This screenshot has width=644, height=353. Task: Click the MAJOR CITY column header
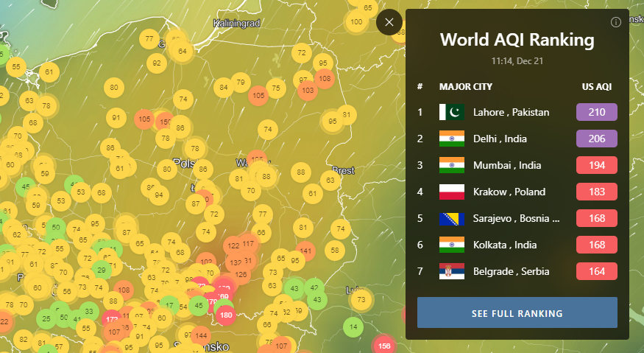click(466, 87)
